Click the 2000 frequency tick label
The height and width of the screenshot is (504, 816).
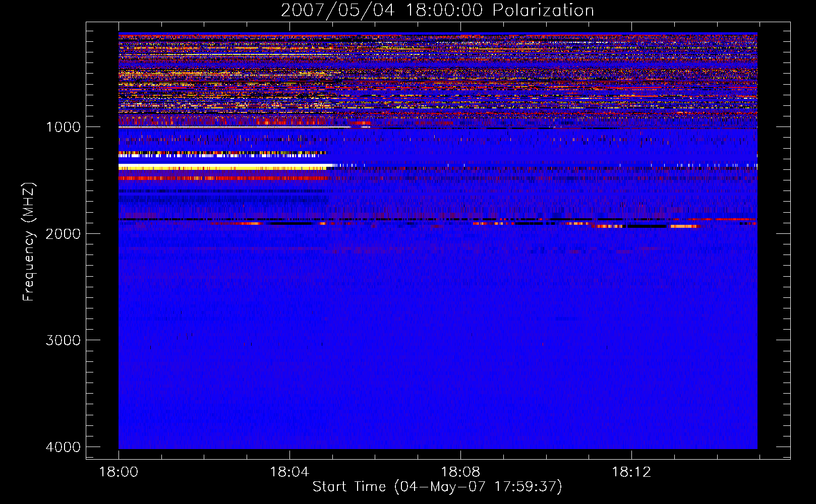(x=63, y=234)
